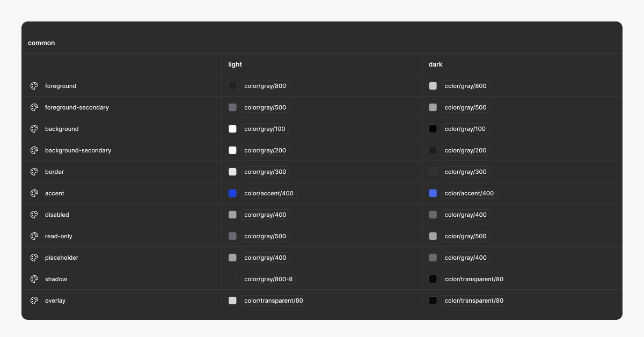
Task: Click the blue accent swatch in light column
Action: click(232, 193)
